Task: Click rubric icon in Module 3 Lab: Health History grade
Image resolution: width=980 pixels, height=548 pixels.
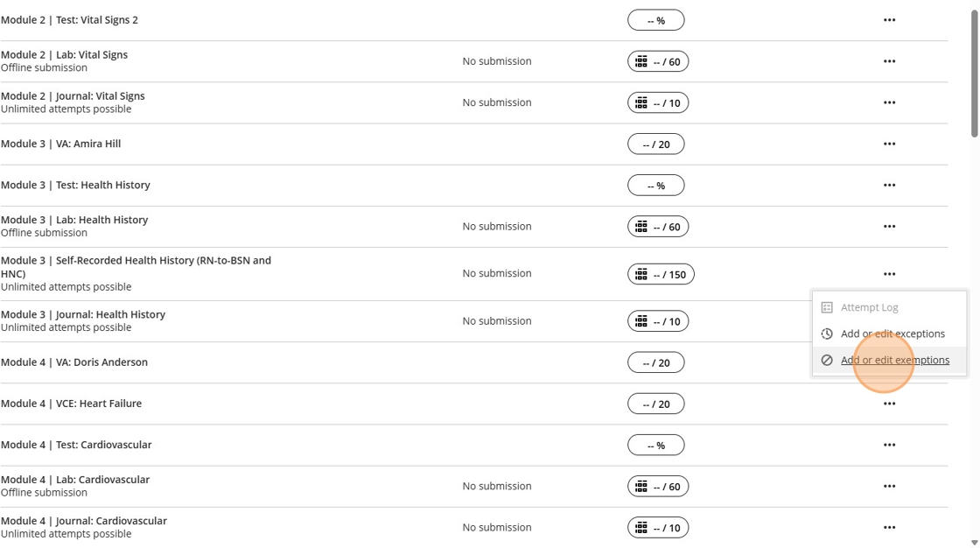Action: [x=641, y=227]
